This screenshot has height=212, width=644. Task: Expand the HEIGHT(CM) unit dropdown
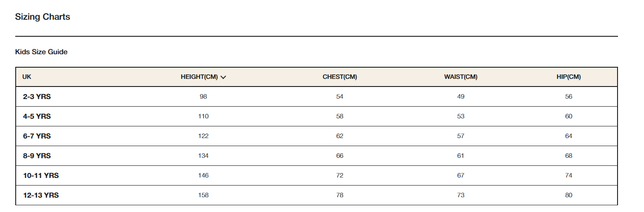click(x=204, y=77)
